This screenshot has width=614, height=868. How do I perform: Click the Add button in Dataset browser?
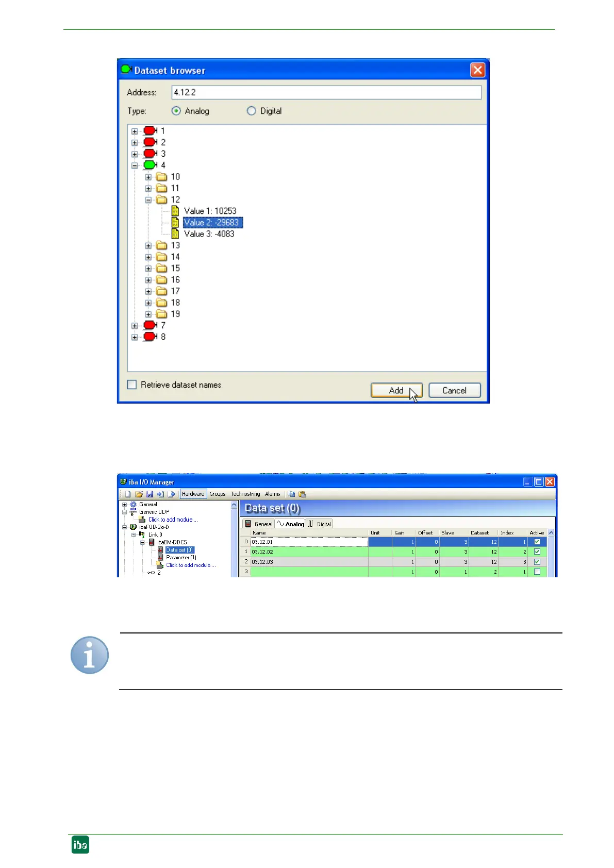pyautogui.click(x=396, y=390)
